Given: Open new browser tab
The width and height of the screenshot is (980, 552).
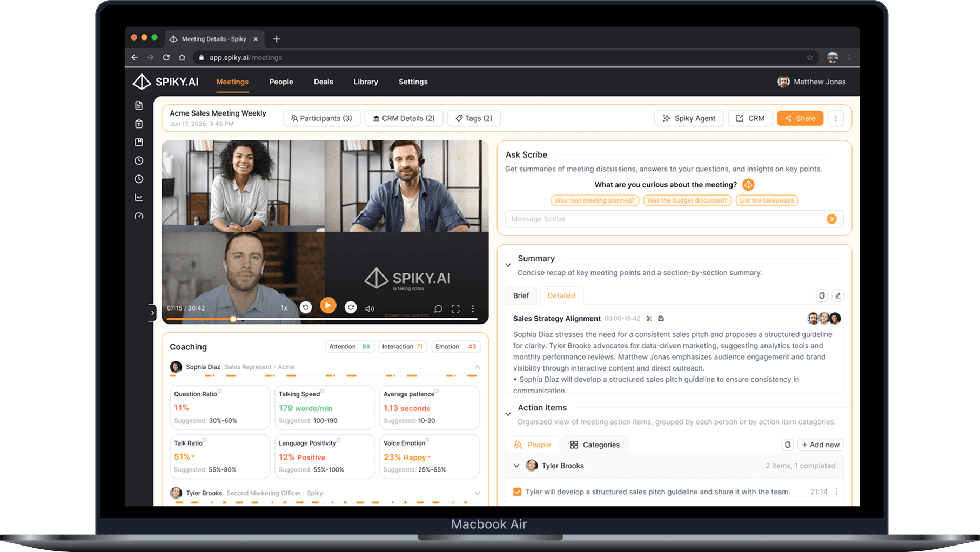Looking at the screenshot, I should pyautogui.click(x=277, y=39).
